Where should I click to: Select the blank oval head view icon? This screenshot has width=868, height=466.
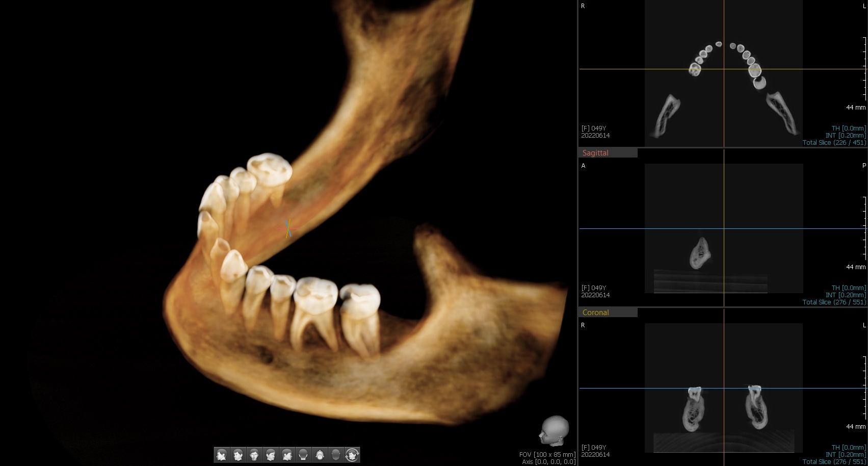335,455
